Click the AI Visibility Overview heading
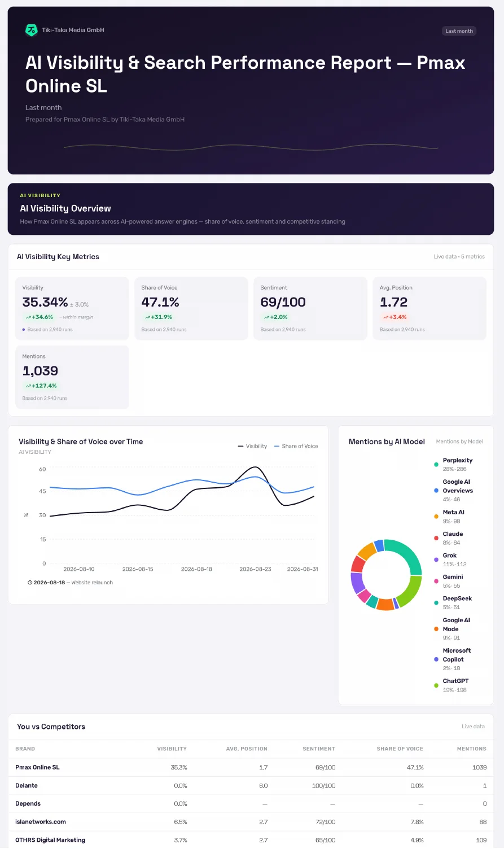 [x=65, y=208]
